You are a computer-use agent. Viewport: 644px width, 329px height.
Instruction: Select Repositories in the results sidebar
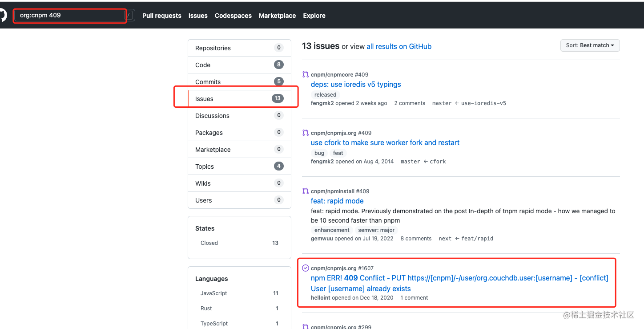239,48
